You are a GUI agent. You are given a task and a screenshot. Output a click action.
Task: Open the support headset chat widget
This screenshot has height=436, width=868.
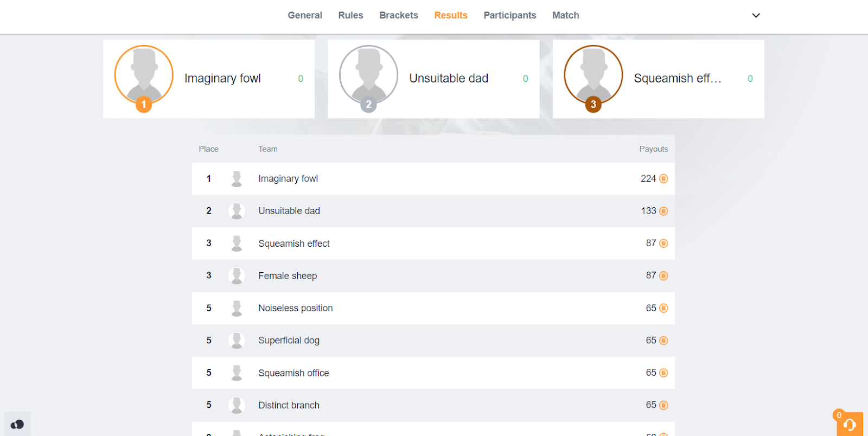850,424
